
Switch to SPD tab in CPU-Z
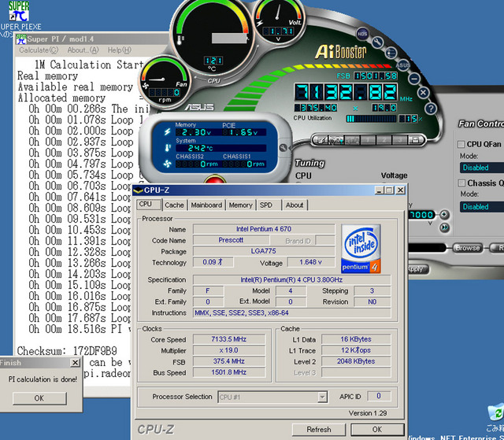coord(269,205)
